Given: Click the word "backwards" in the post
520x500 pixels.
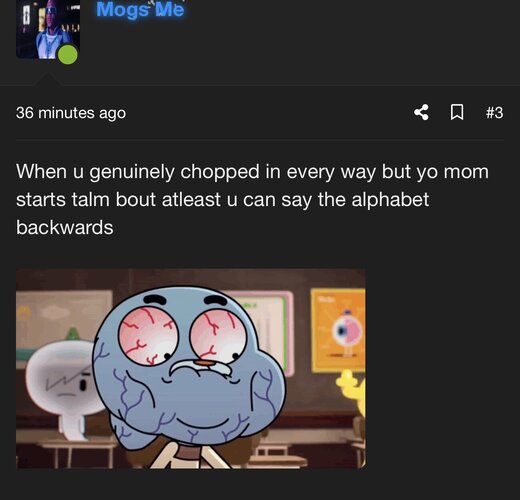Looking at the screenshot, I should click(65, 228).
